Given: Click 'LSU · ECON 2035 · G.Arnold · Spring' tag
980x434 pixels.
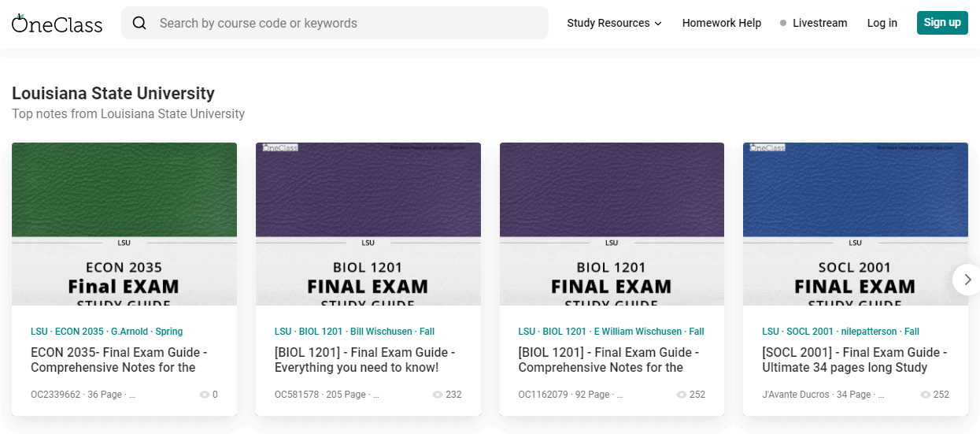Looking at the screenshot, I should 107,332.
